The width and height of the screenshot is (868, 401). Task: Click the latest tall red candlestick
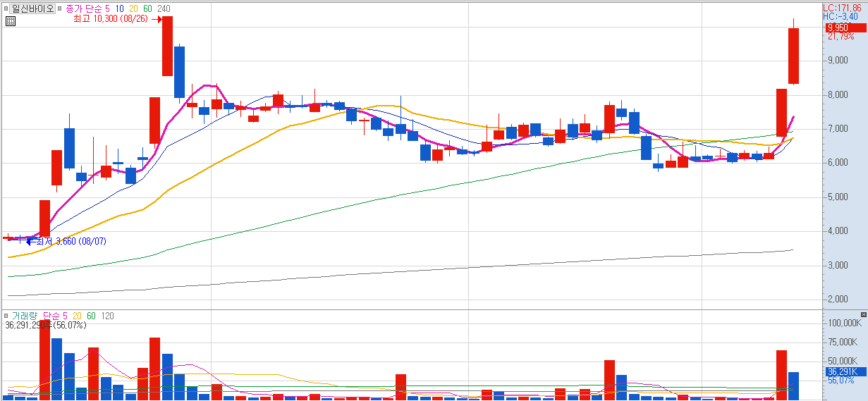pyautogui.click(x=793, y=56)
